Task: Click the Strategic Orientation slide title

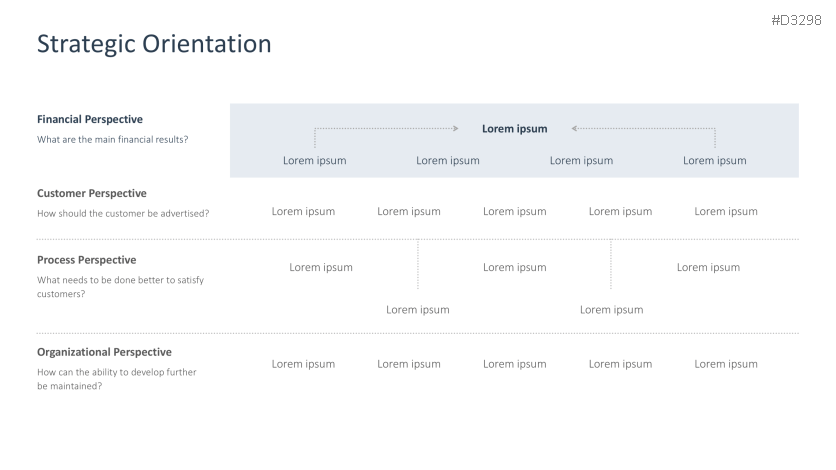Action: 154,44
